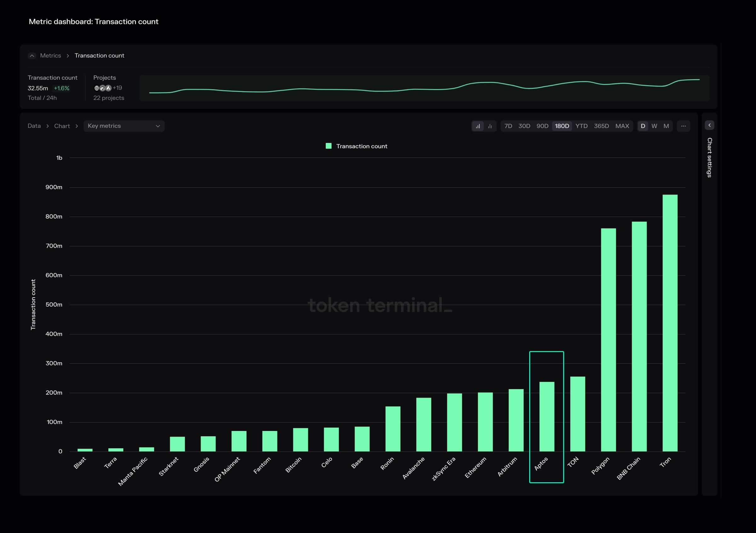The image size is (756, 533).
Task: Click the Metrics breadcrumb link
Action: [50, 56]
